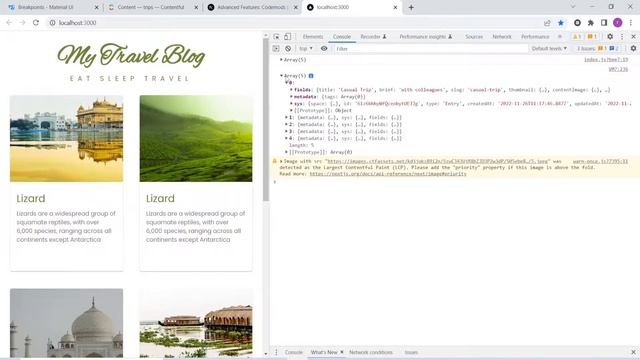Expand the 'fields' property of item 0

pos(291,90)
